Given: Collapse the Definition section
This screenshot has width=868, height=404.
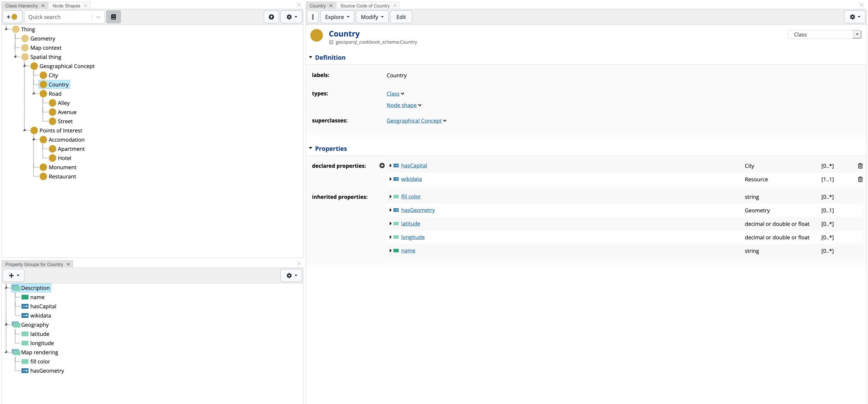Looking at the screenshot, I should pyautogui.click(x=310, y=57).
